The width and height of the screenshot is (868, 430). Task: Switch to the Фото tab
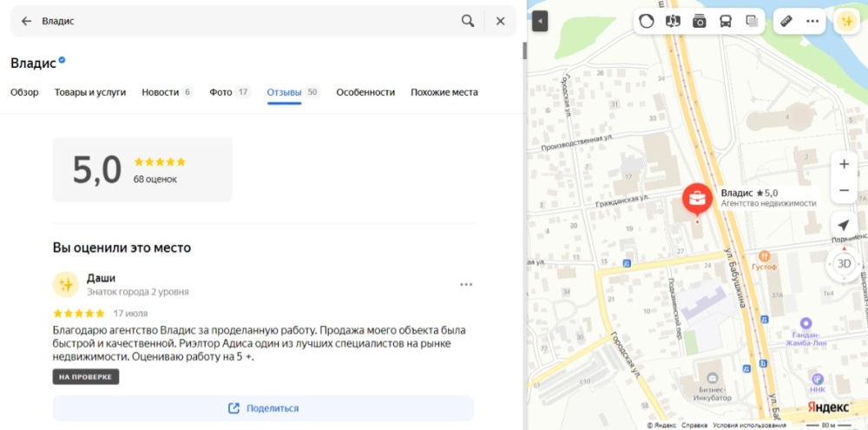(230, 93)
